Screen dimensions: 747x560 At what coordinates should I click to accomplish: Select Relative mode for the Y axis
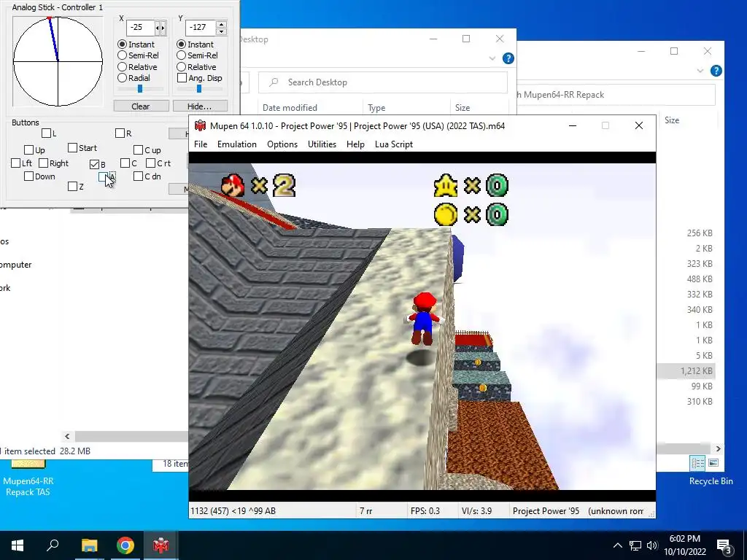196,67
